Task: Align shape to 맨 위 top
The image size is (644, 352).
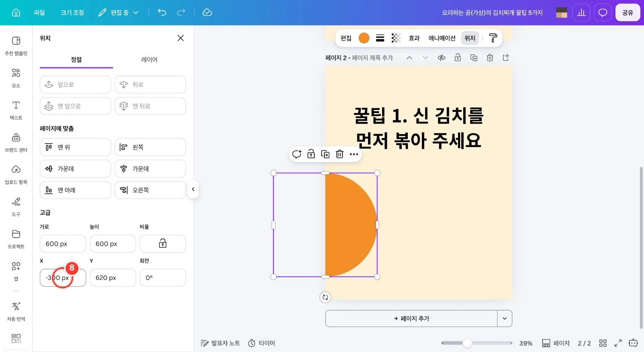Action: (x=75, y=147)
